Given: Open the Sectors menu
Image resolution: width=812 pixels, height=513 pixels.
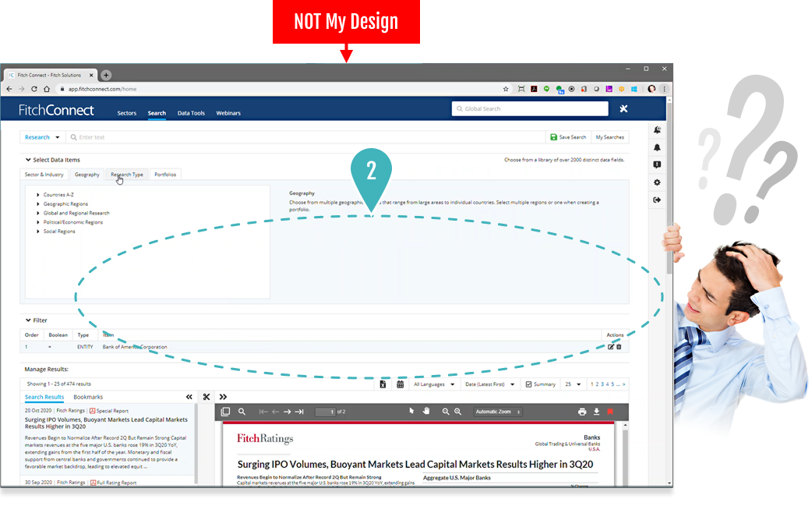Looking at the screenshot, I should click(x=127, y=114).
